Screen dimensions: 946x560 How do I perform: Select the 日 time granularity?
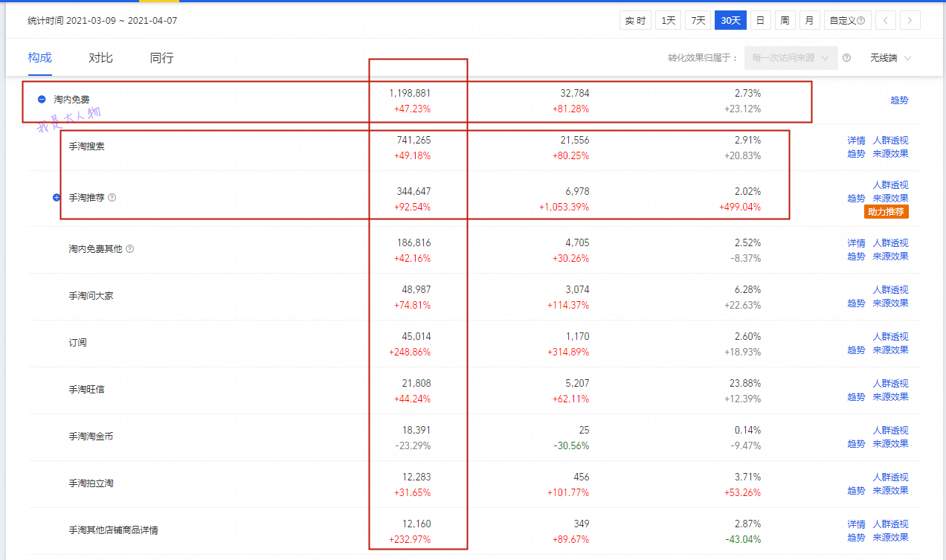click(x=760, y=20)
